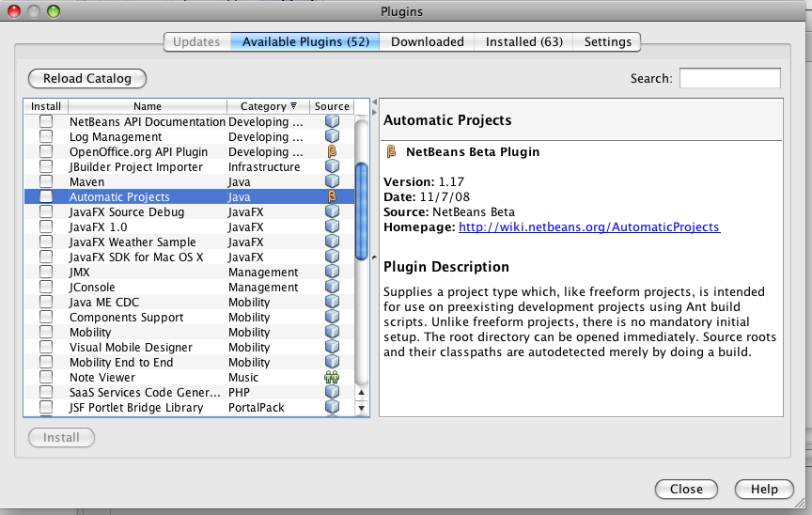Focus the Search text field
812x515 pixels.
729,79
